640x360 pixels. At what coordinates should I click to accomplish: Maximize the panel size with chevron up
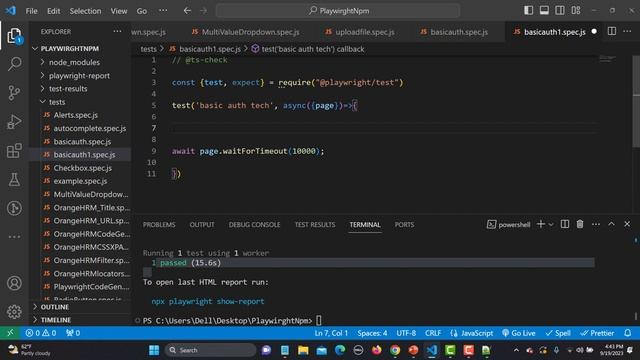(x=611, y=224)
